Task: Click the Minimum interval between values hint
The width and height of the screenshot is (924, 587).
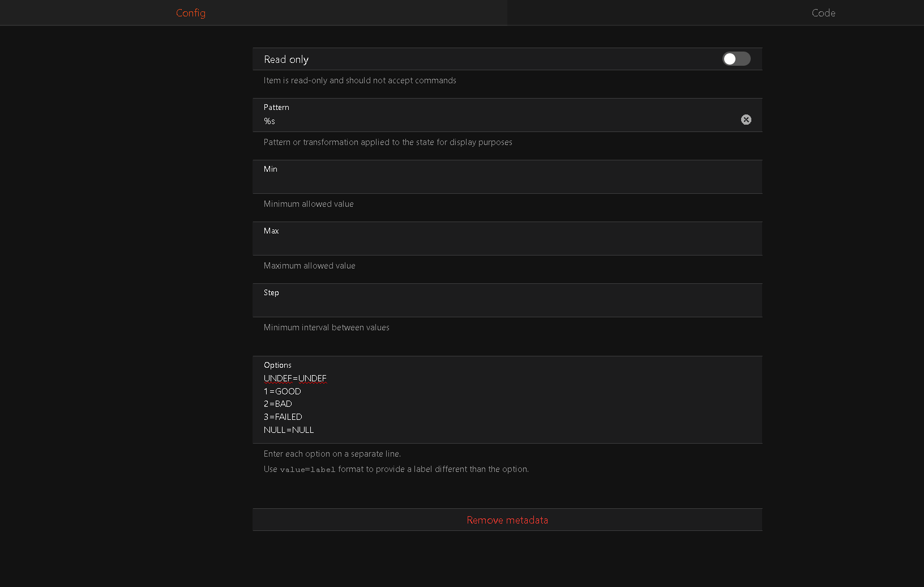Action: 326,327
